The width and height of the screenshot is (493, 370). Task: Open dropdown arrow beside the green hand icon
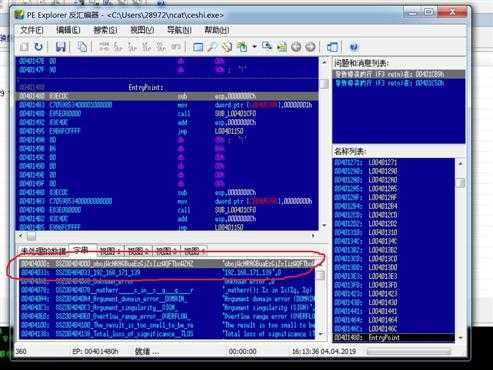pyautogui.click(x=254, y=47)
